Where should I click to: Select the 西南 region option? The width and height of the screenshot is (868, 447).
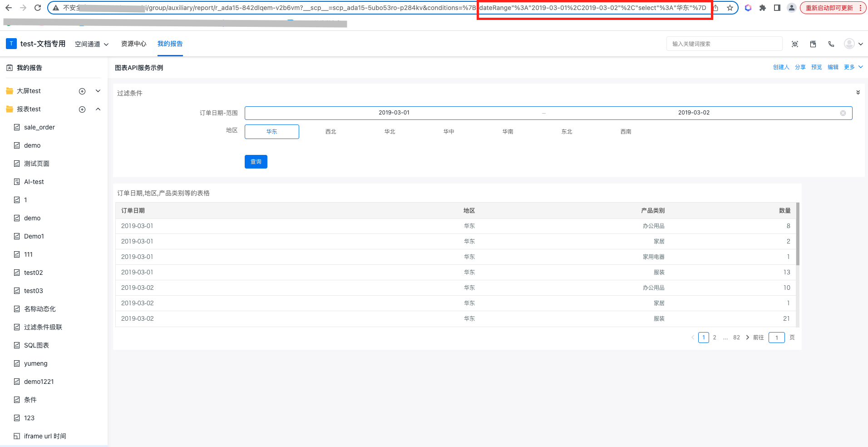click(x=626, y=132)
